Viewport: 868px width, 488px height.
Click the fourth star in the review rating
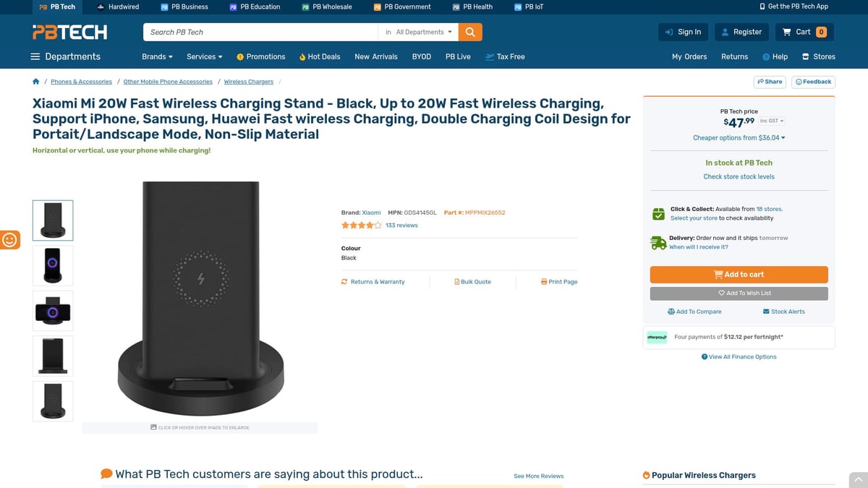369,225
